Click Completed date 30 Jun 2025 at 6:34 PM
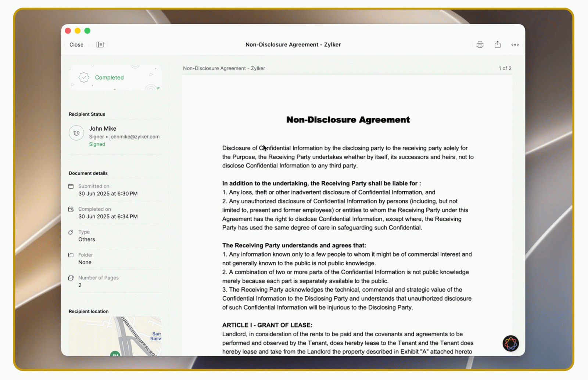This screenshot has width=588, height=380. pyautogui.click(x=108, y=217)
